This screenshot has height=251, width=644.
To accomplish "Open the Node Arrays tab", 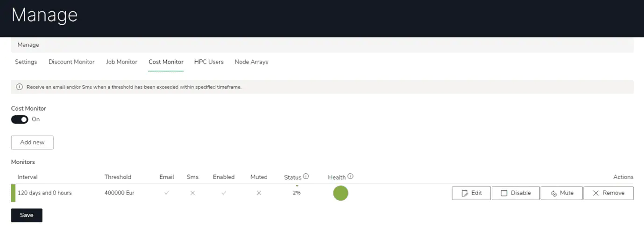I will 251,62.
